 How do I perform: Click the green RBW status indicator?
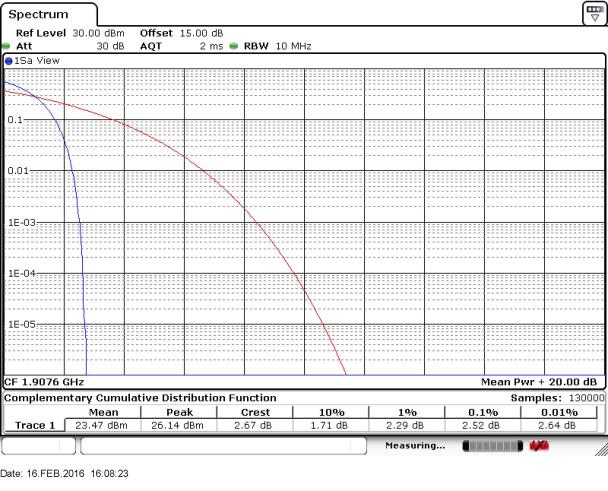point(233,46)
